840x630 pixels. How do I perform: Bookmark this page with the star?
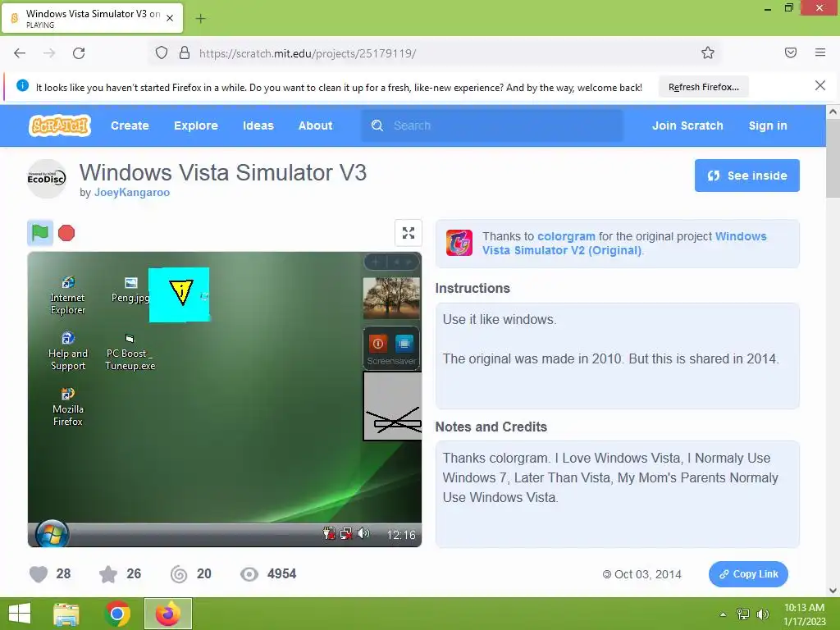[708, 52]
